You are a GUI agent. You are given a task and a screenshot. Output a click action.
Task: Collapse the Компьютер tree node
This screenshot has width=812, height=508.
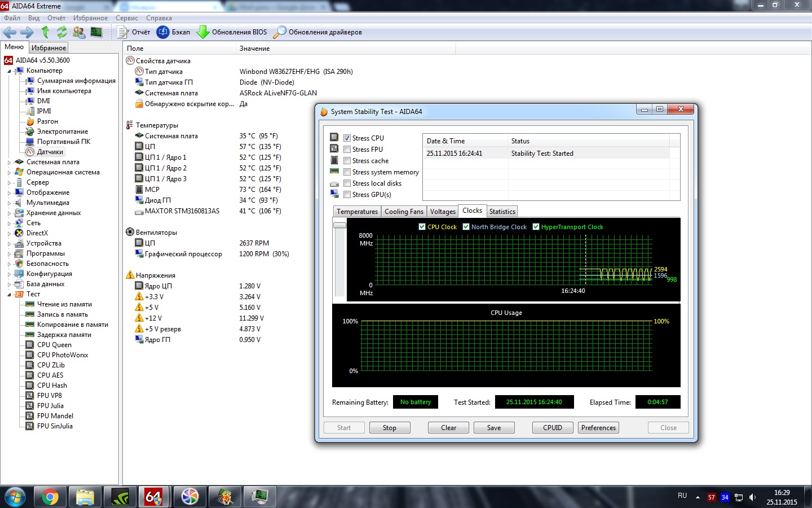9,71
